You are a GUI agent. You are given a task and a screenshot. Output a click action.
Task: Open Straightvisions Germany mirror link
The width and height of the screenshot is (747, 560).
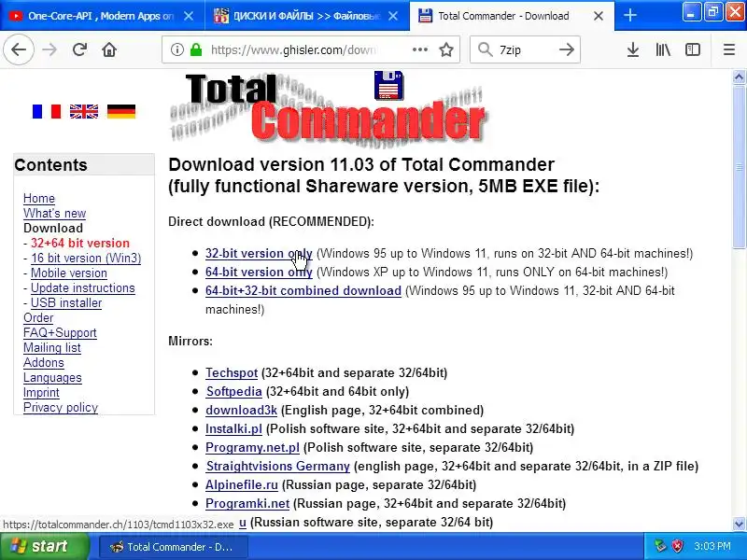277,466
